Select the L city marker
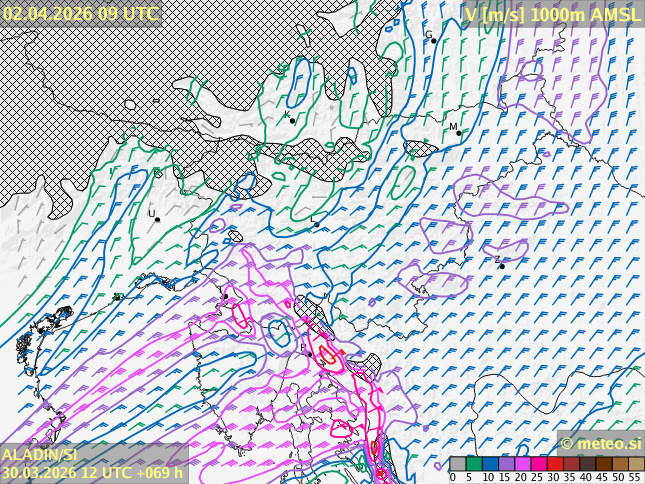 (x=316, y=224)
